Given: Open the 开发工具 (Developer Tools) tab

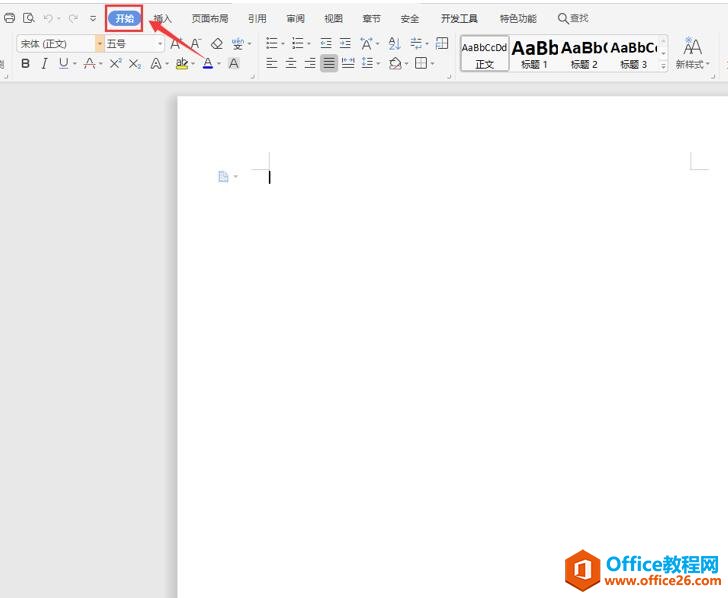Looking at the screenshot, I should click(x=459, y=19).
